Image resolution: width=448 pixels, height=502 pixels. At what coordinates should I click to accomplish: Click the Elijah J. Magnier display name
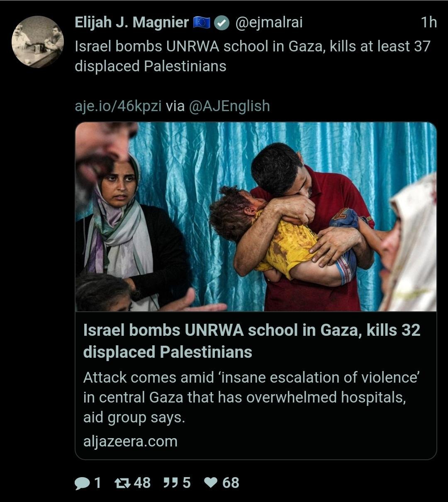click(x=132, y=23)
